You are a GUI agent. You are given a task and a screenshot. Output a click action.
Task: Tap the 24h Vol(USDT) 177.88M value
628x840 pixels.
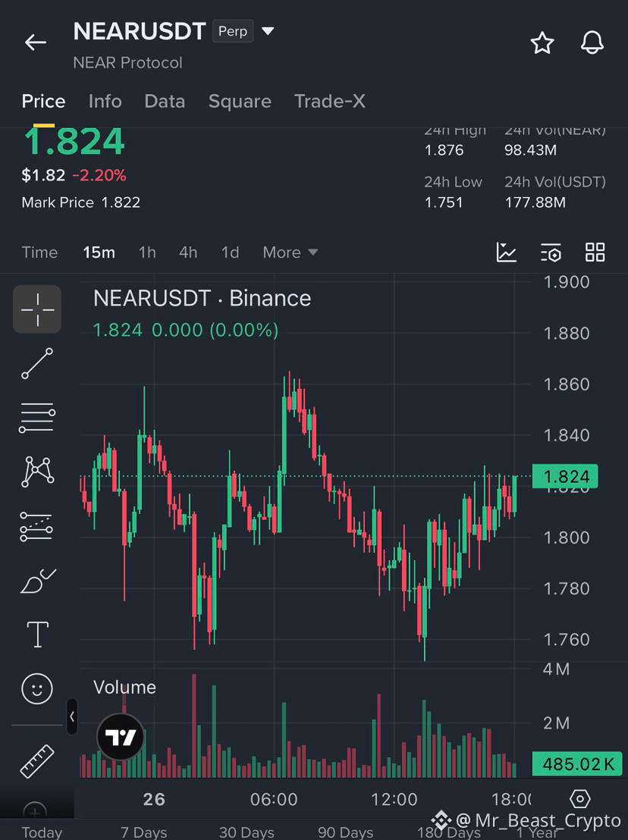click(535, 202)
